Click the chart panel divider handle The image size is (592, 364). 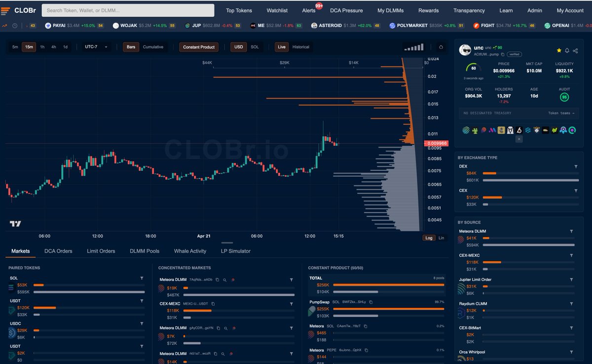click(227, 243)
